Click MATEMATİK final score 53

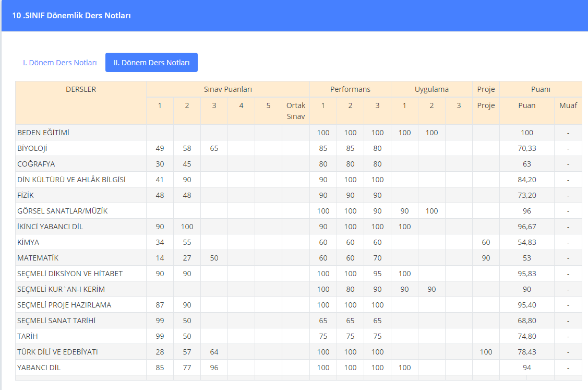(527, 258)
